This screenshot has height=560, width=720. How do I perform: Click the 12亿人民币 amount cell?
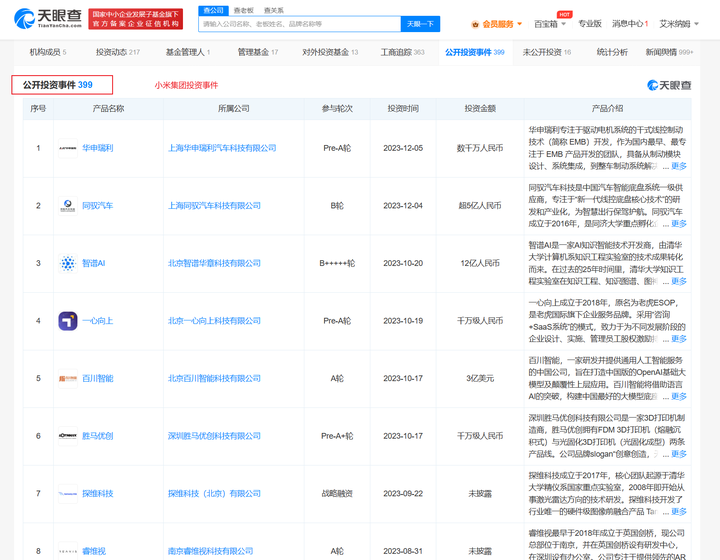click(480, 263)
